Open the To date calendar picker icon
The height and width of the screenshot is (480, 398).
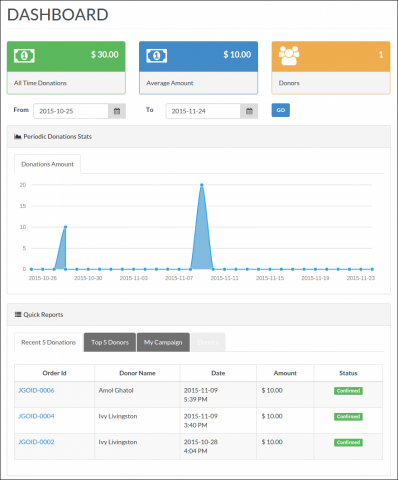pyautogui.click(x=249, y=111)
